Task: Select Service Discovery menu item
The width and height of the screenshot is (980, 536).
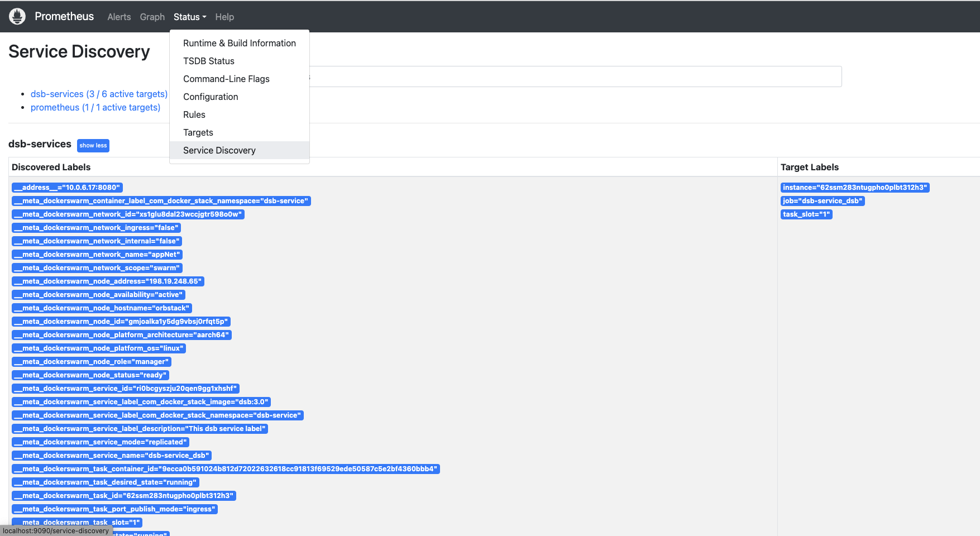Action: 219,150
